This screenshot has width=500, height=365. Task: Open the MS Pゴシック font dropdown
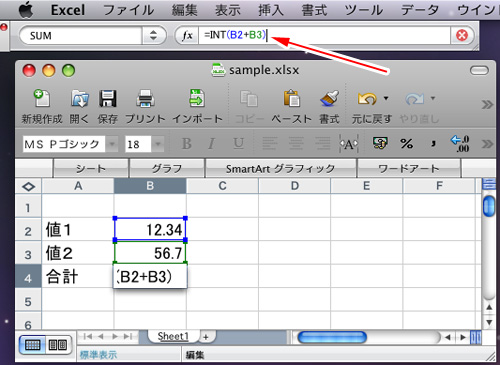tap(112, 144)
